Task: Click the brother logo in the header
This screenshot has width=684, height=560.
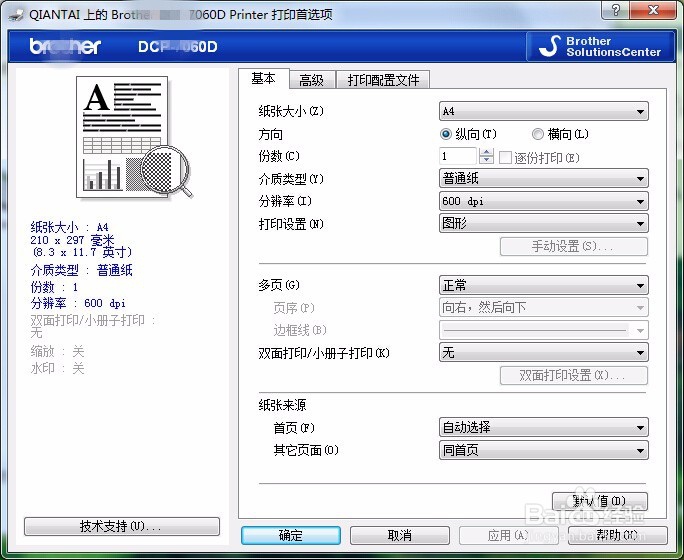Action: [x=65, y=46]
